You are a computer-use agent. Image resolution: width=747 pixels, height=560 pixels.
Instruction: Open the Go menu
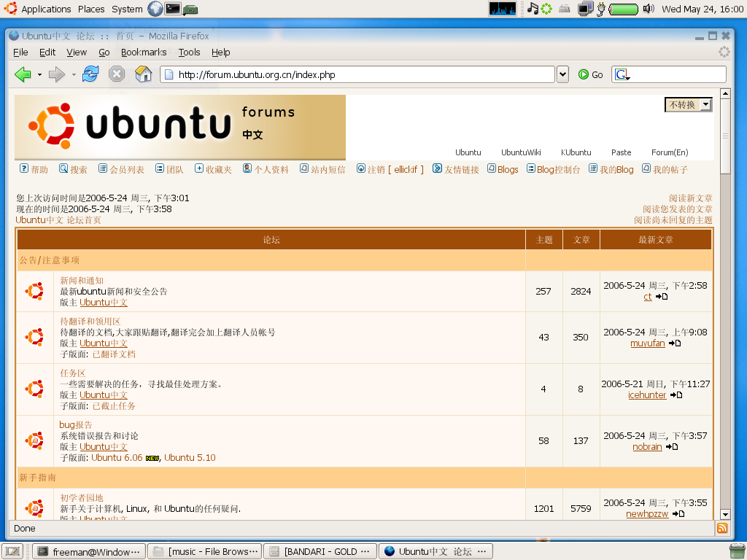pyautogui.click(x=104, y=52)
